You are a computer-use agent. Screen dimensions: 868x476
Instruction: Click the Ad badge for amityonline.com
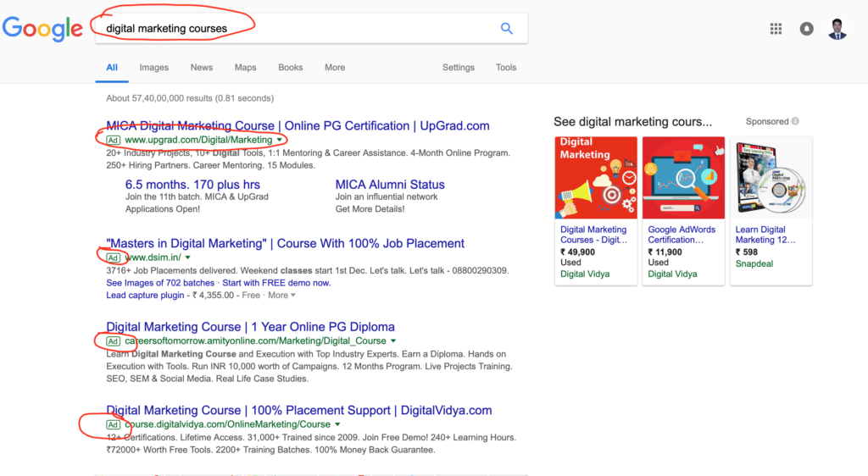point(113,341)
